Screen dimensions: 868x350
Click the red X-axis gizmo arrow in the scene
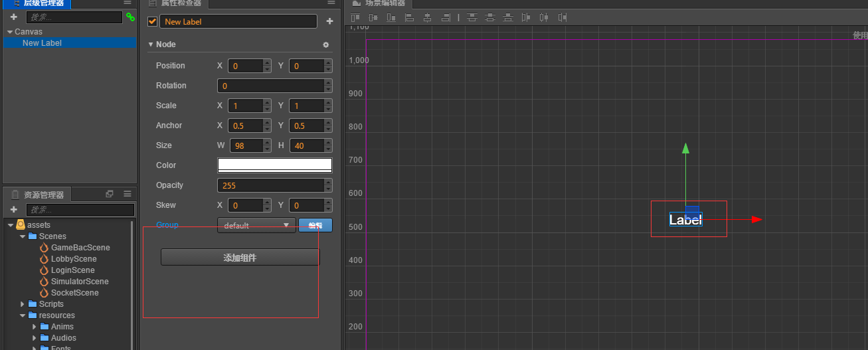click(x=756, y=219)
